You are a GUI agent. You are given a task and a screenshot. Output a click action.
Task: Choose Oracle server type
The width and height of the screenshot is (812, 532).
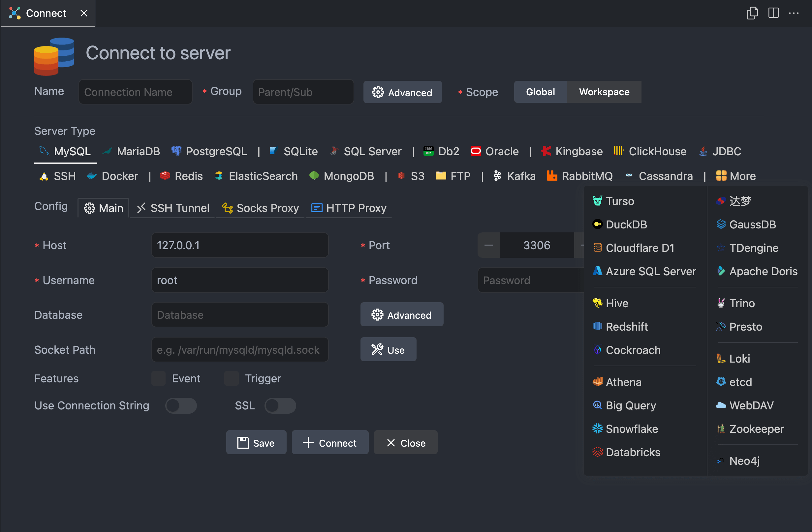[494, 151]
